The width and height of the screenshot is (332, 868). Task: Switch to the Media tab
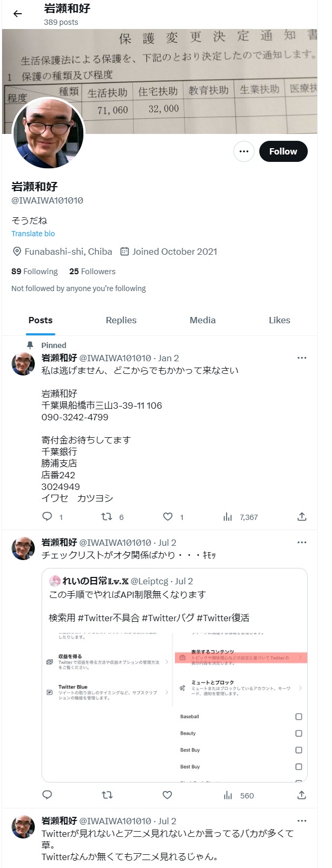pos(202,320)
